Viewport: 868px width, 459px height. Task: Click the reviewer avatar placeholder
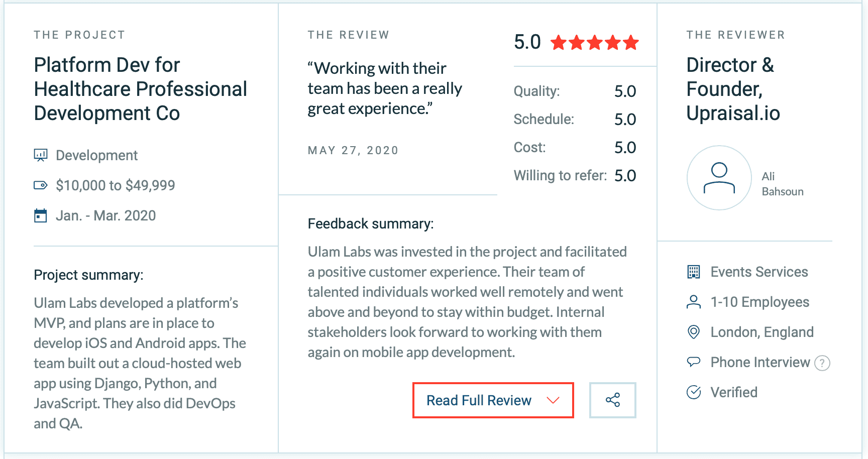coord(719,178)
